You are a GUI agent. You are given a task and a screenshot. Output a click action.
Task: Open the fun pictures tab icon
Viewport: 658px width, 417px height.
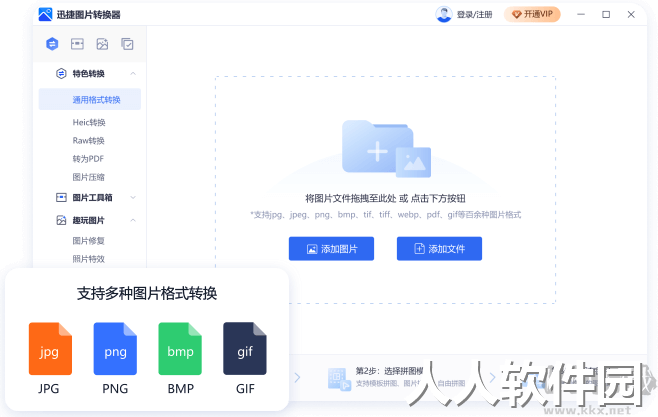102,44
